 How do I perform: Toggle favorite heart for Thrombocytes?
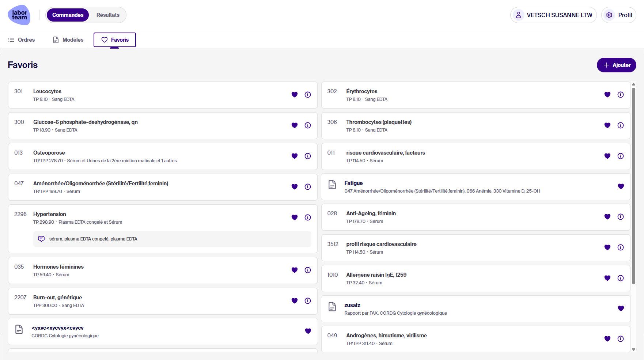tap(607, 125)
